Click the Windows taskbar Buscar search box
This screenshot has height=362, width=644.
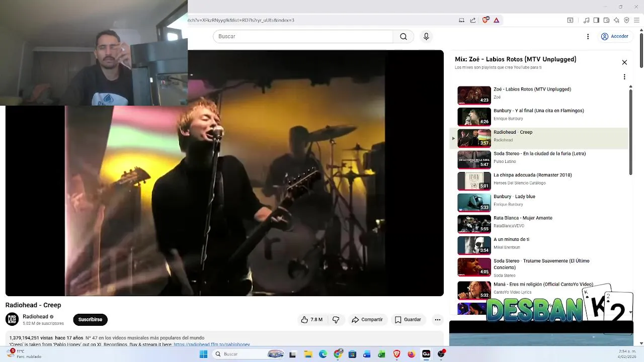coord(249,354)
